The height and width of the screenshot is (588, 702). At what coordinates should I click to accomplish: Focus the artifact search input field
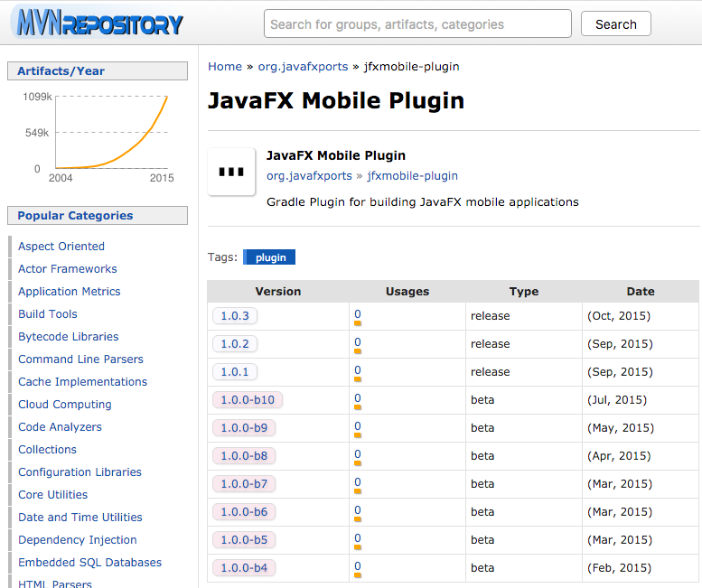pyautogui.click(x=417, y=24)
